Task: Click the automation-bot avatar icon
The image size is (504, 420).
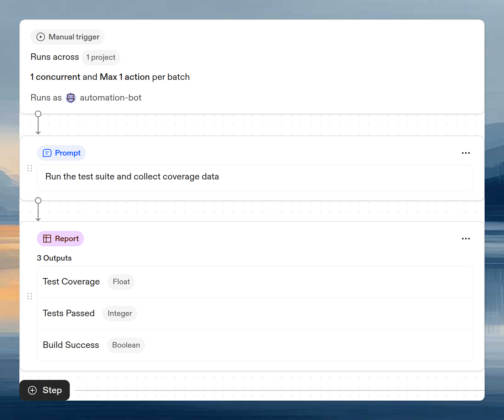Action: coord(70,98)
